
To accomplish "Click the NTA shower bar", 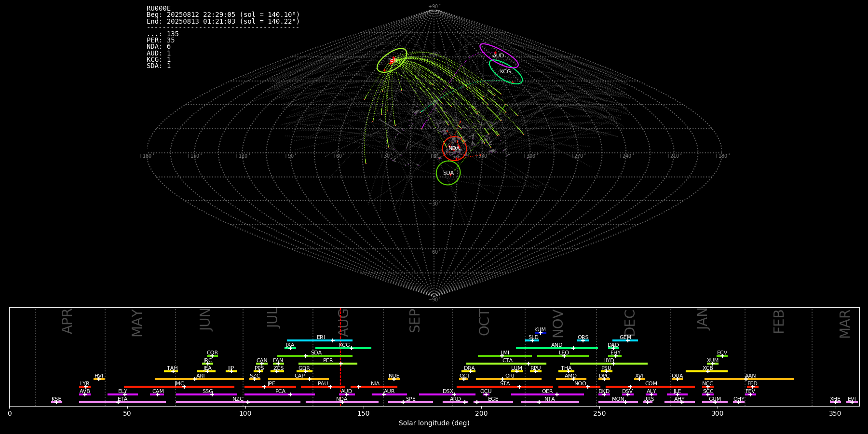I will (550, 402).
